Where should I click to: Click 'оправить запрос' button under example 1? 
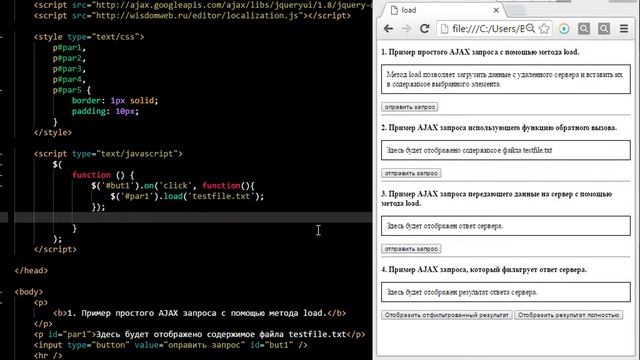pyautogui.click(x=410, y=107)
